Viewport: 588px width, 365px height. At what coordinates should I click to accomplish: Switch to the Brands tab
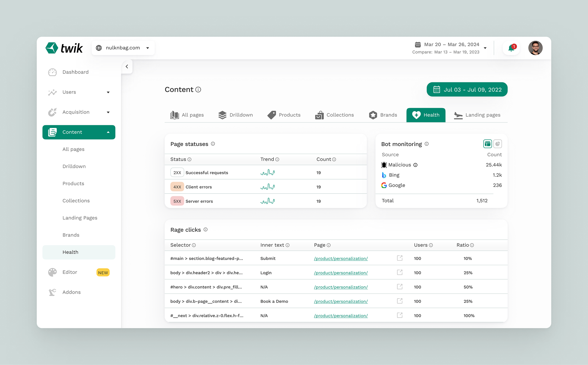(x=383, y=115)
